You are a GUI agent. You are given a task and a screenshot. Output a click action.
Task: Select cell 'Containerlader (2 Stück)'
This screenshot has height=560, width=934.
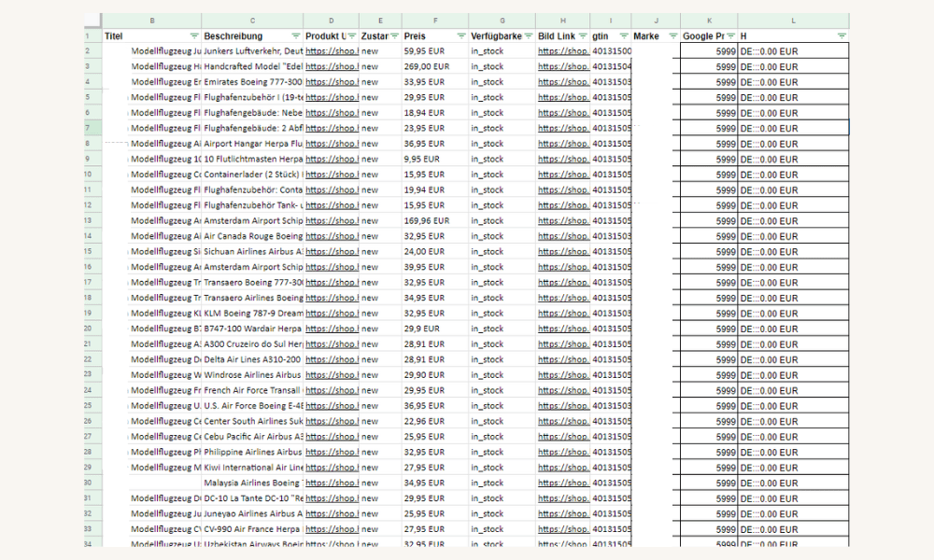click(252, 175)
